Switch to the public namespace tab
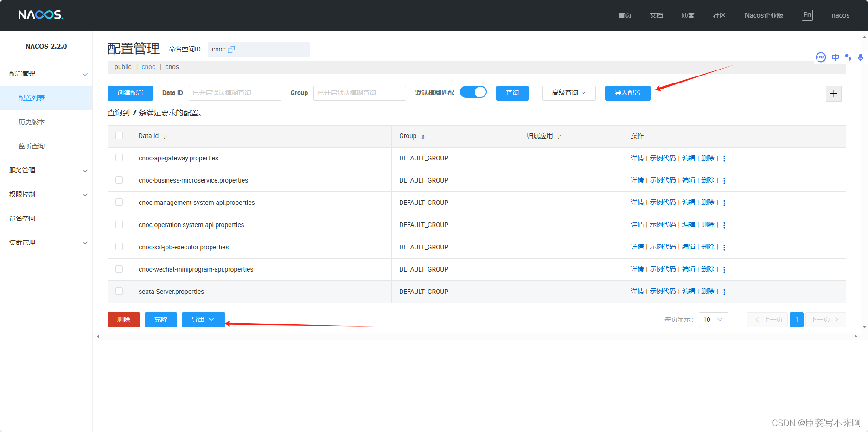 pos(123,67)
